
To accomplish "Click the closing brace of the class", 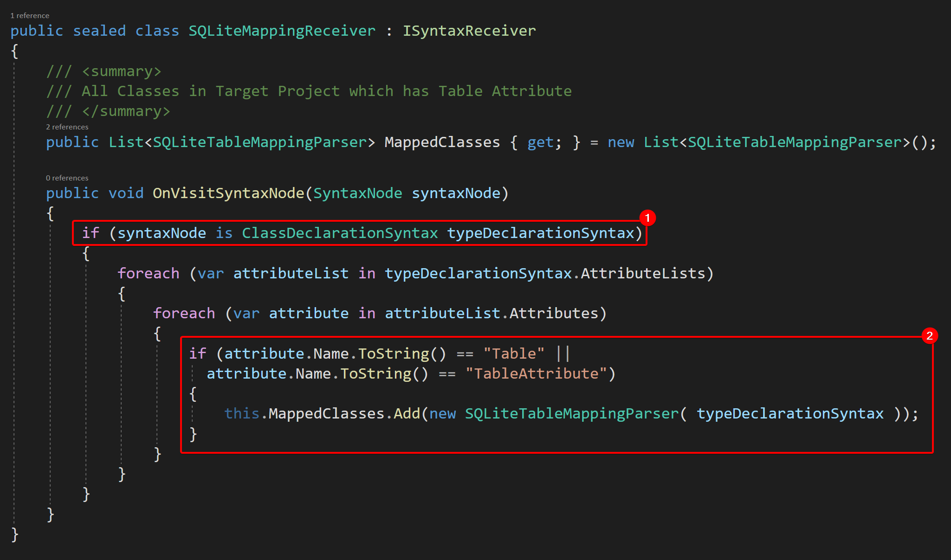I will tap(13, 534).
